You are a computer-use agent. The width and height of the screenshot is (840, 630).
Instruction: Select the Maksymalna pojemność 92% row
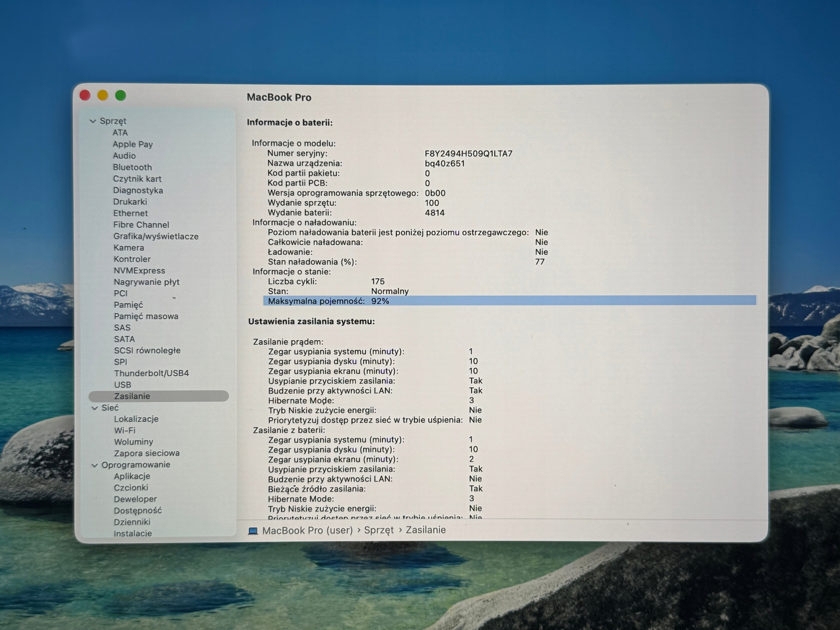pos(510,301)
